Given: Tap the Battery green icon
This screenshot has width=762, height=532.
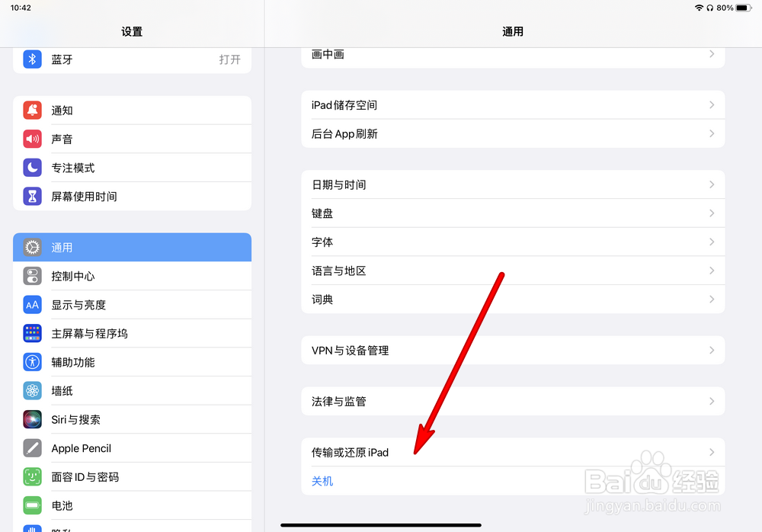Looking at the screenshot, I should (x=32, y=506).
